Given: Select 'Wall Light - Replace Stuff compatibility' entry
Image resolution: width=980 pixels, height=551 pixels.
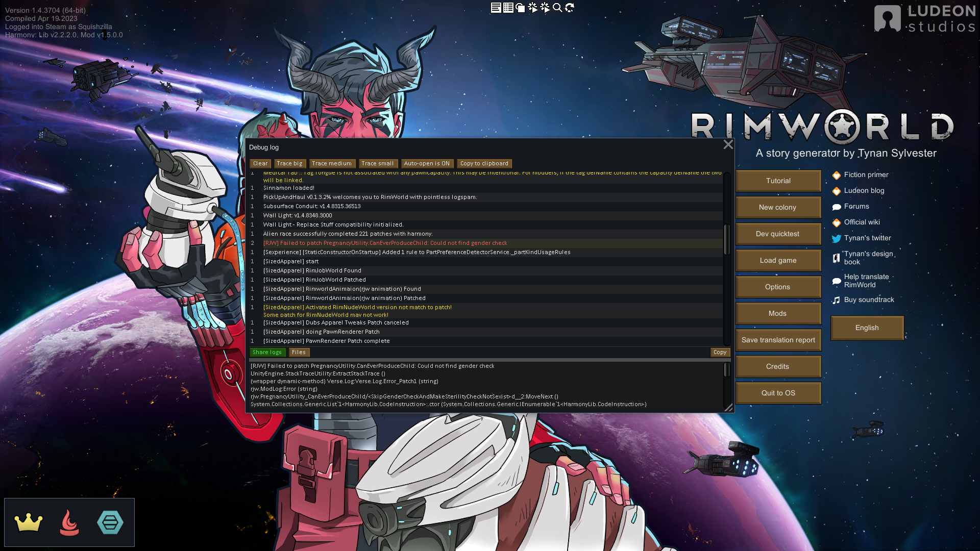Looking at the screenshot, I should (486, 225).
